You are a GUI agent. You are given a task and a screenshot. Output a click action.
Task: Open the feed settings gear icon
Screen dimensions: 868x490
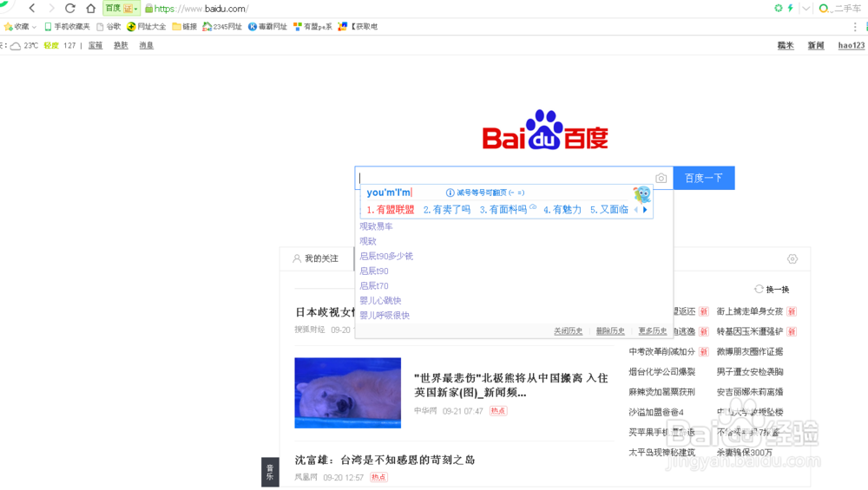coord(792,258)
